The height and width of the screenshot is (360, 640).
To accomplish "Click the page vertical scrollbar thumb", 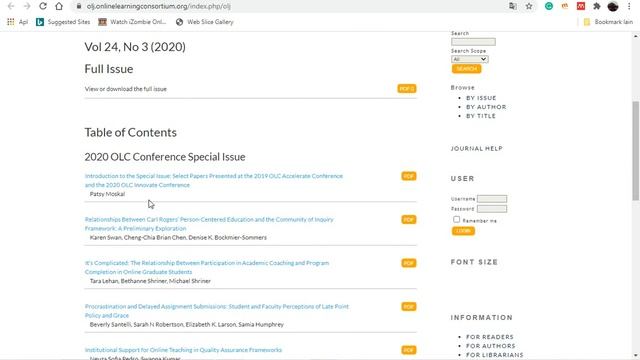I will pyautogui.click(x=636, y=151).
